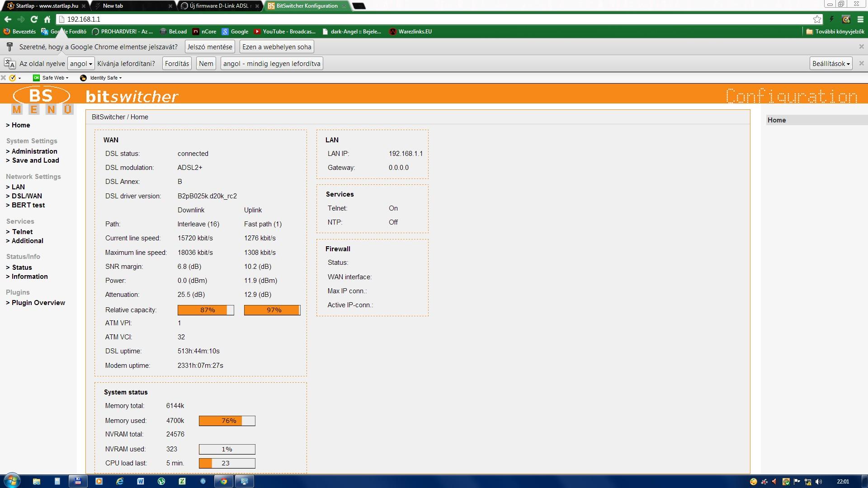This screenshot has height=488, width=868.
Task: Click the lightning bolt extension icon
Action: [x=831, y=19]
